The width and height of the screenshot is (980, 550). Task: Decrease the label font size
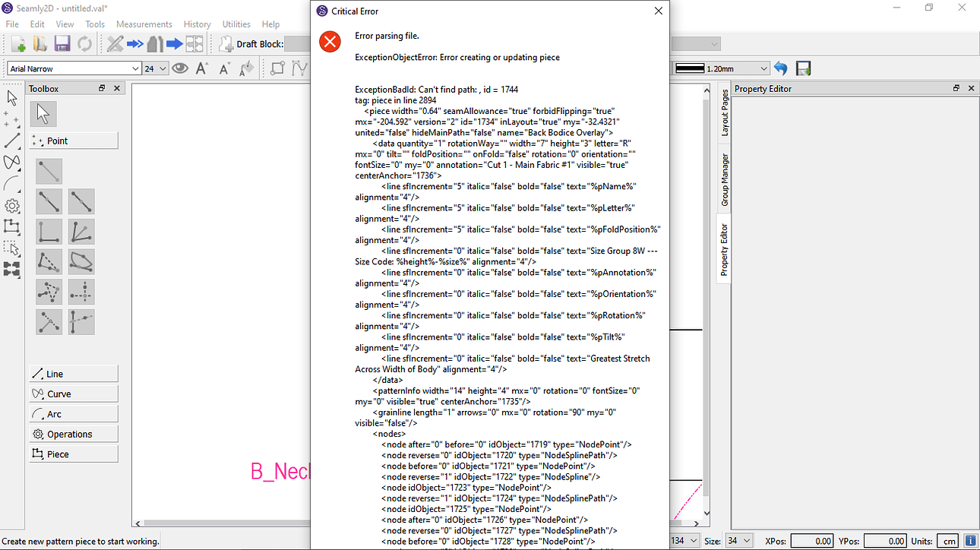(x=225, y=68)
